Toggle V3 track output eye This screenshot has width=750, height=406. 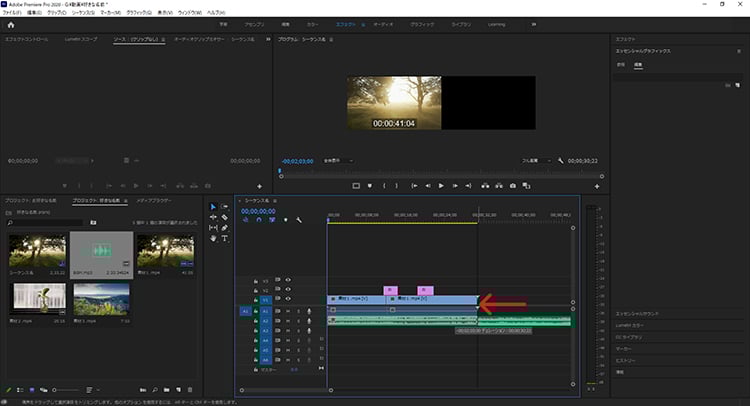[288, 280]
